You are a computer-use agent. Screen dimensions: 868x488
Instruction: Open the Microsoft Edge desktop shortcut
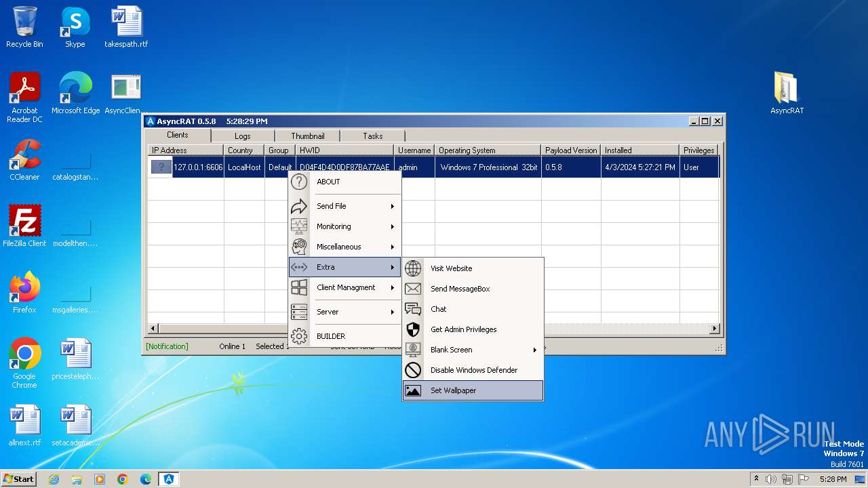(x=75, y=94)
